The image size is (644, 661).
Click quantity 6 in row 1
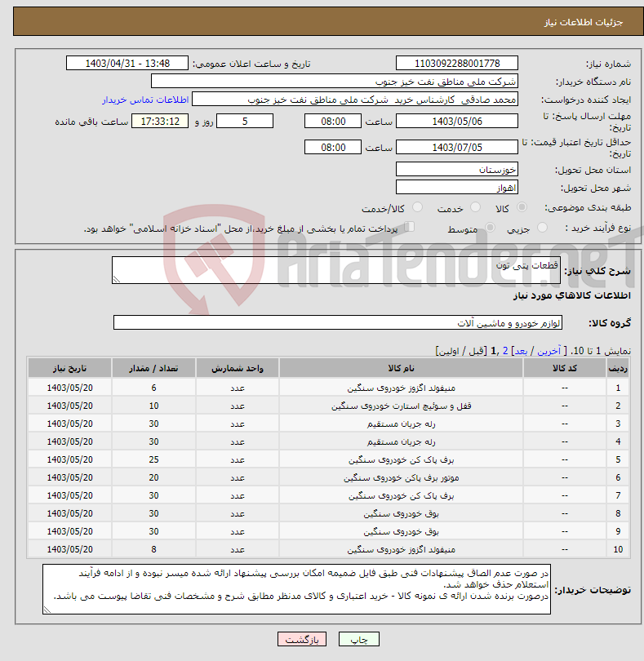click(153, 388)
